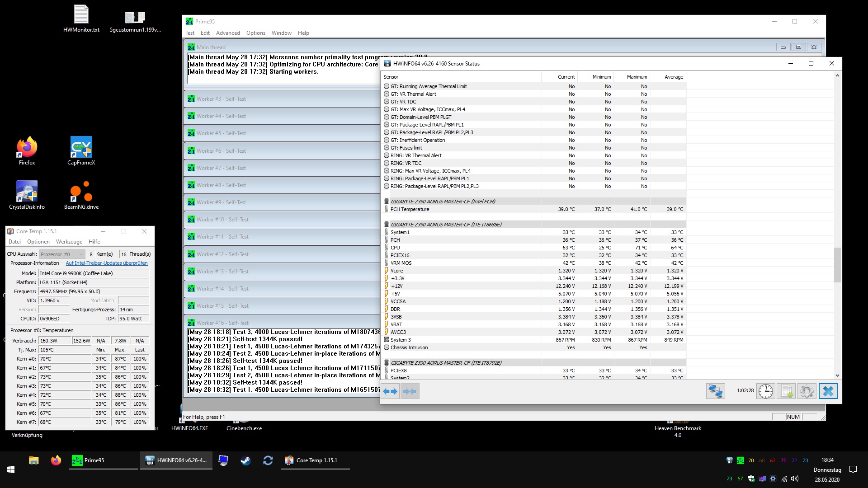This screenshot has height=488, width=868.
Task: Select Heaven Benchmark 4.0 desktop shortcut
Action: coord(678,428)
